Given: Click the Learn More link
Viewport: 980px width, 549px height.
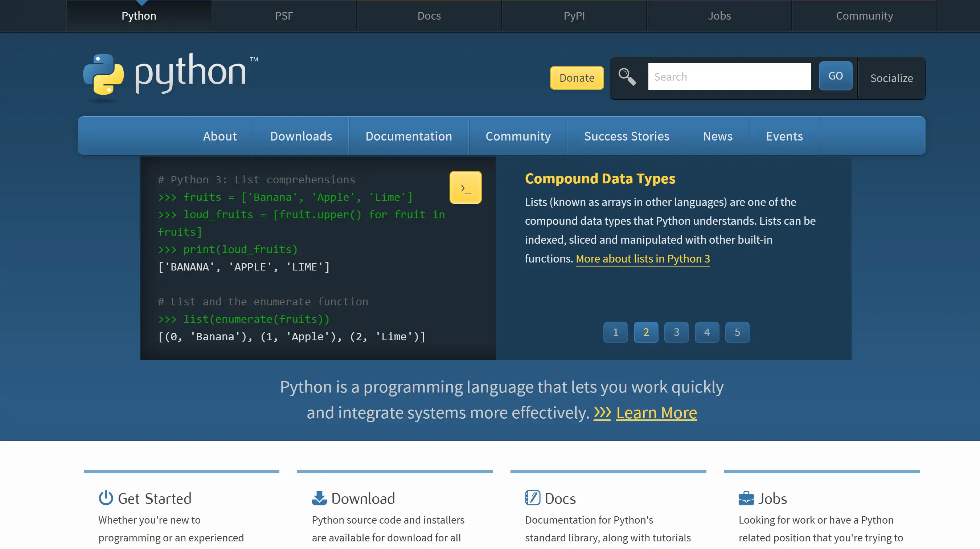Looking at the screenshot, I should click(656, 413).
